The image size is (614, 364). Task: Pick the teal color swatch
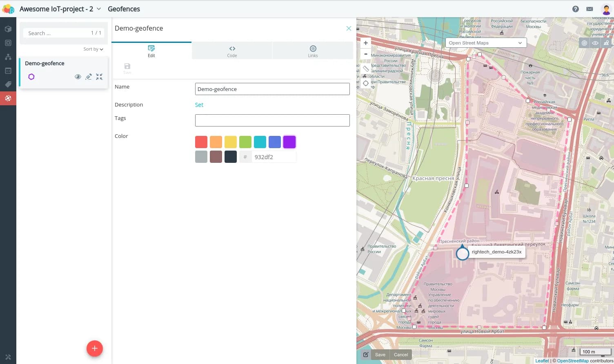260,142
